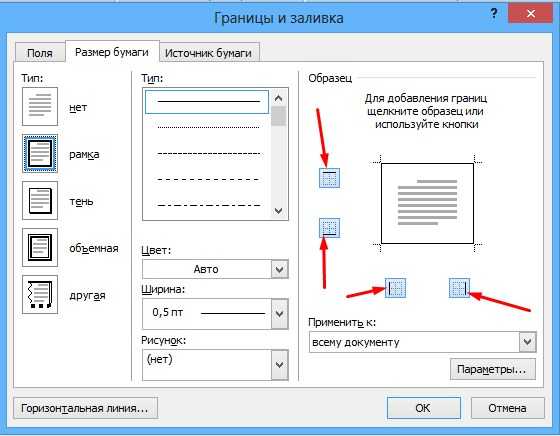Open help via the question mark icon
The height and width of the screenshot is (436, 560).
[494, 14]
